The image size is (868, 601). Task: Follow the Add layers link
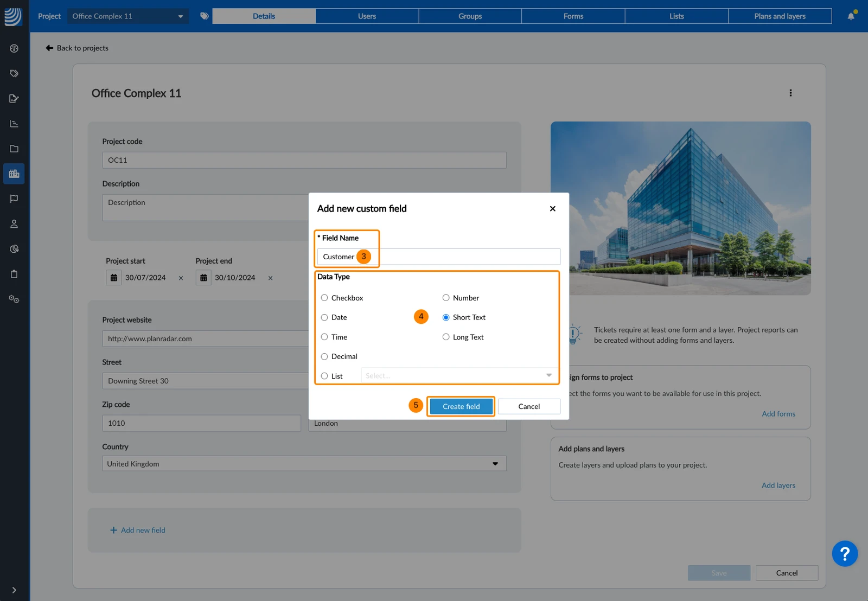point(778,485)
